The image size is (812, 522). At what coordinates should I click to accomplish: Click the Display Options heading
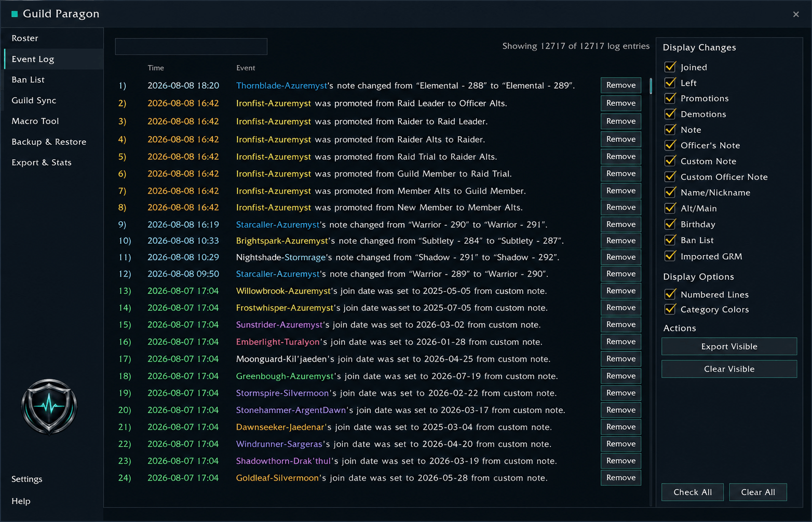[x=698, y=277]
